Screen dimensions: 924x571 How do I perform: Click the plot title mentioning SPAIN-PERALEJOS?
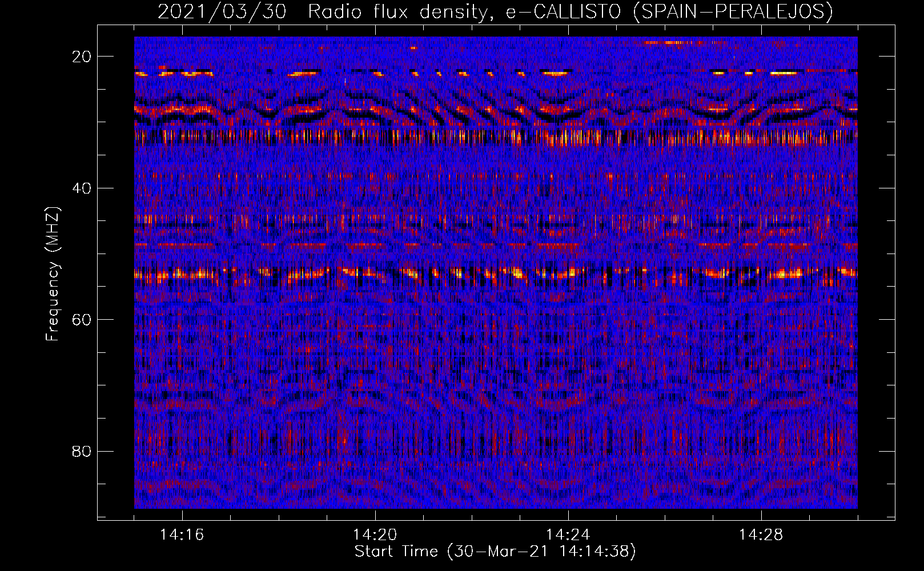pos(495,11)
